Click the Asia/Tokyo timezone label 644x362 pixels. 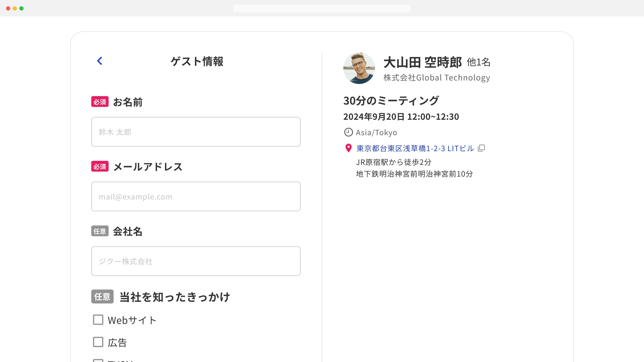pos(376,132)
